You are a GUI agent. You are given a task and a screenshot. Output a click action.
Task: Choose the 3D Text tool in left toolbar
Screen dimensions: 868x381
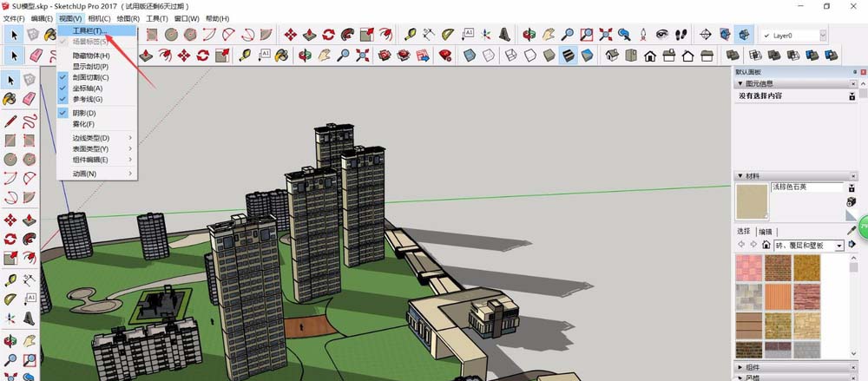29,319
